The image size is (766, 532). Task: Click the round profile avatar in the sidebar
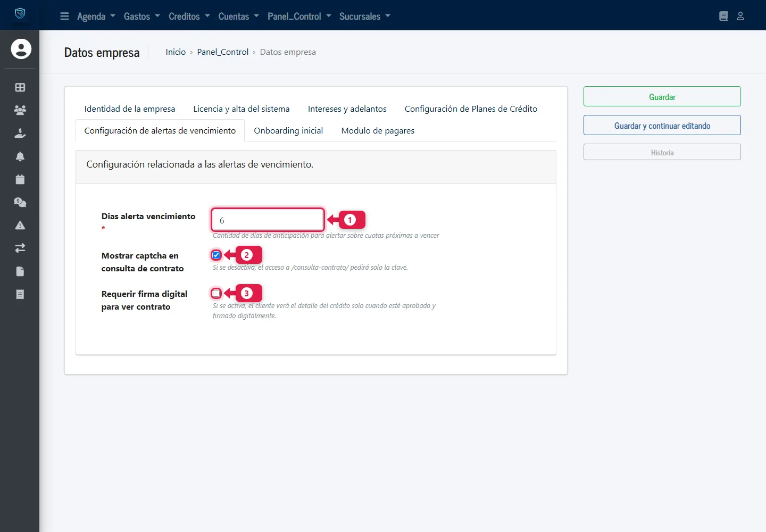pos(21,49)
